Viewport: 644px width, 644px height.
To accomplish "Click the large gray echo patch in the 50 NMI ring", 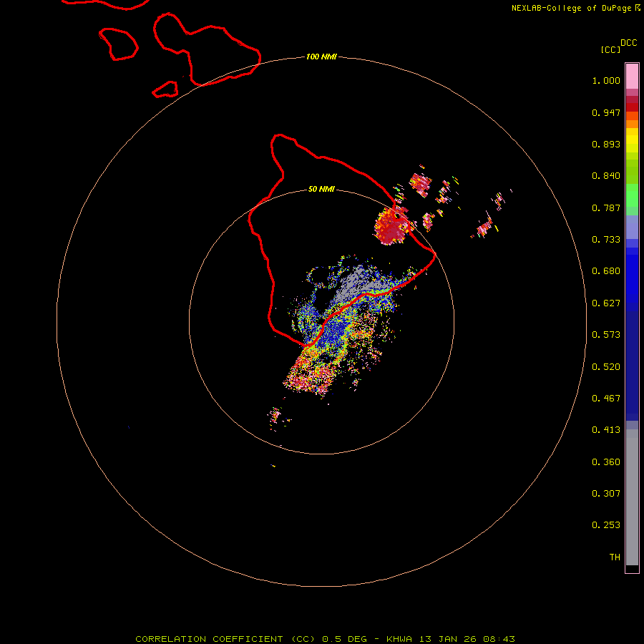I will (x=358, y=283).
